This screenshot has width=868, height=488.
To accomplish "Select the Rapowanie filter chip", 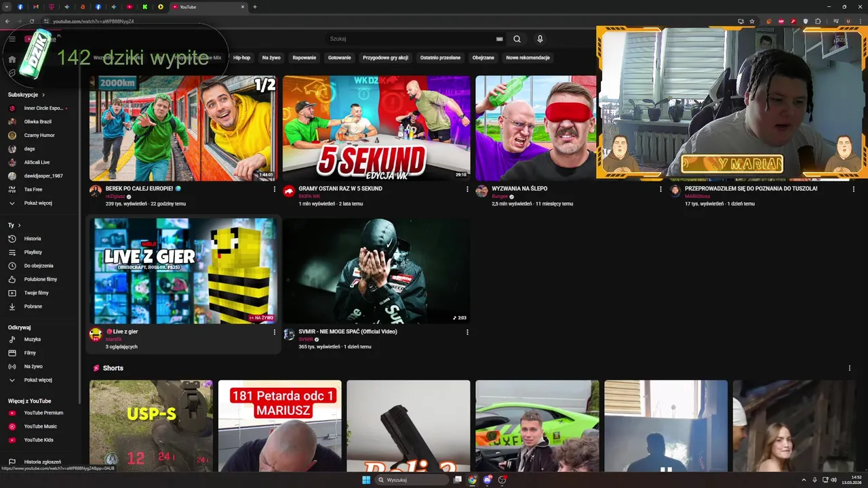I will point(304,58).
